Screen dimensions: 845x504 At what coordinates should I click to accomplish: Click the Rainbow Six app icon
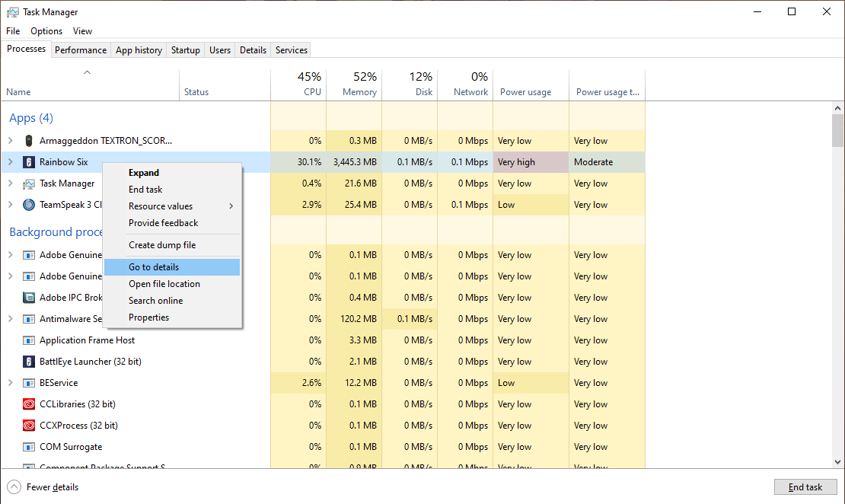pyautogui.click(x=29, y=162)
